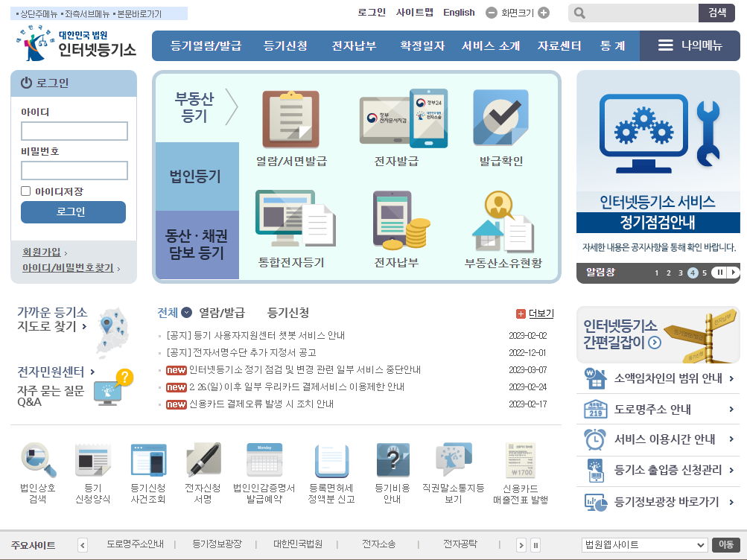Click the search magnifier icon in search box
The height and width of the screenshot is (560, 747).
coord(579,13)
